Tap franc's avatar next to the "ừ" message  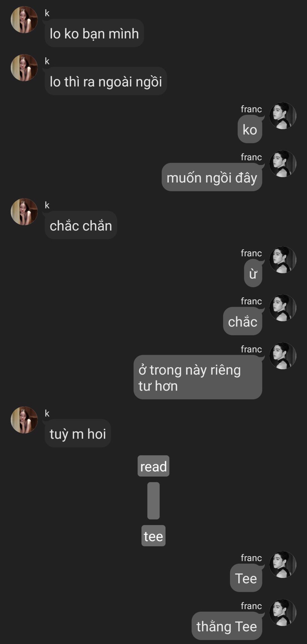tap(283, 260)
